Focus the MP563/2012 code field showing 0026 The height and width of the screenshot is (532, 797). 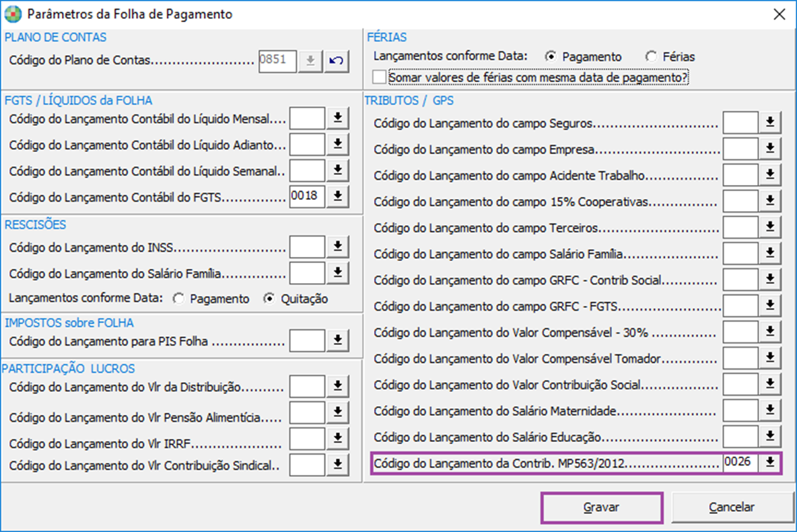(740, 463)
